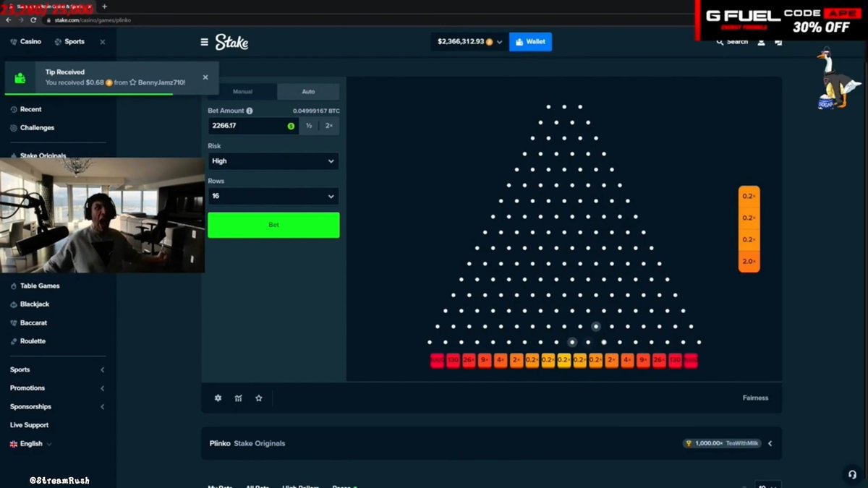
Task: Open Live Support
Action: [30, 425]
